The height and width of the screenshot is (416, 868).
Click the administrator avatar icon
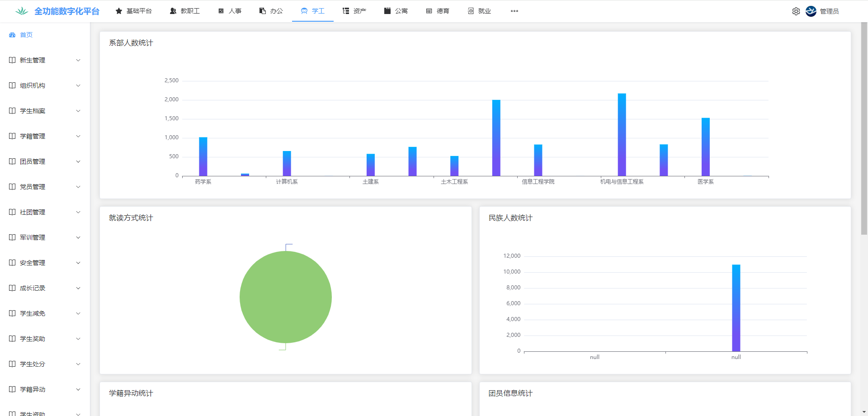tap(811, 11)
